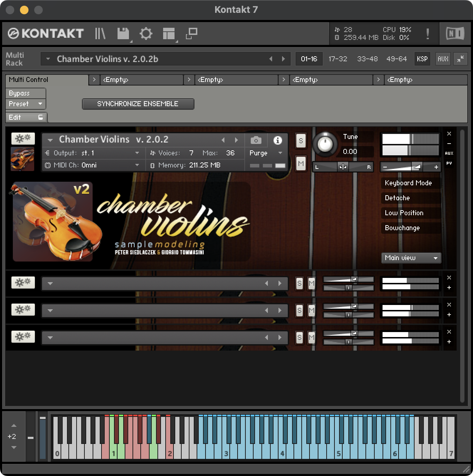The width and height of the screenshot is (473, 476).
Task: Click the Bowchange button
Action: pyautogui.click(x=411, y=228)
